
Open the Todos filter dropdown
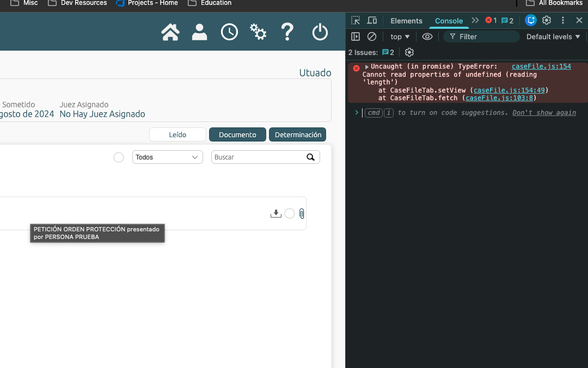point(168,157)
